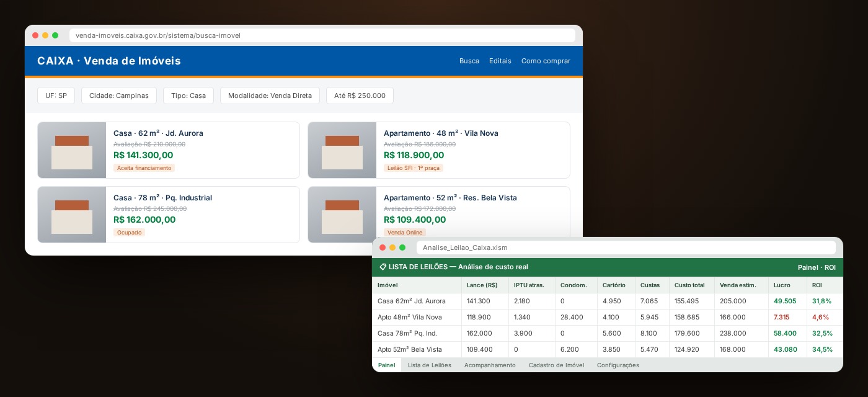Click price R$ 141.300,00
The width and height of the screenshot is (868, 397).
143,155
